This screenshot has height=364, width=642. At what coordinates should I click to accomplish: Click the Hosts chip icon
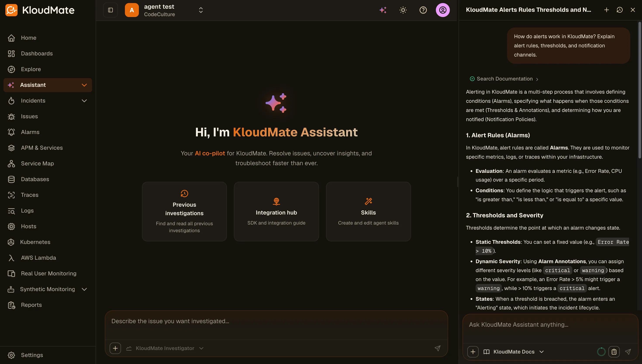(11, 227)
